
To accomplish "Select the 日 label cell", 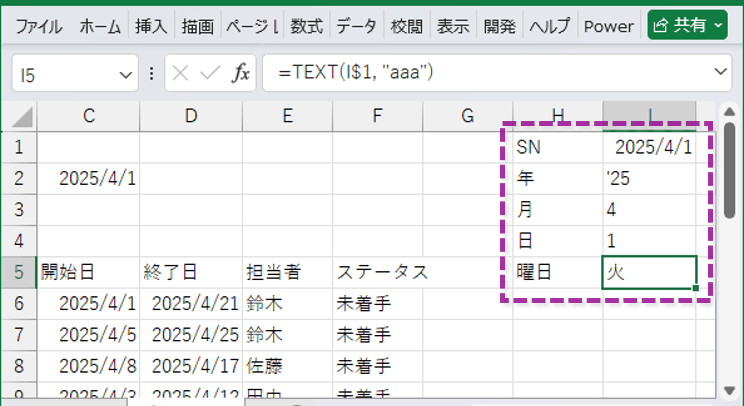I will [x=558, y=241].
